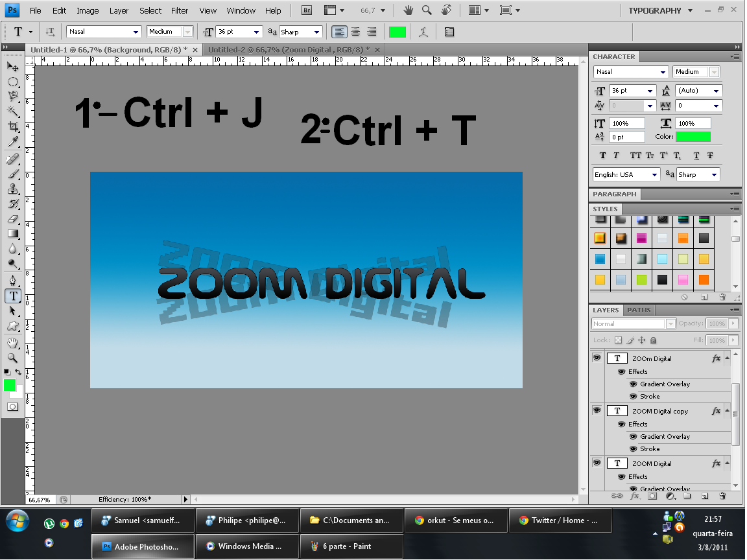Select the Hand tool in toolbox
This screenshot has height=560, width=747.
point(13,343)
